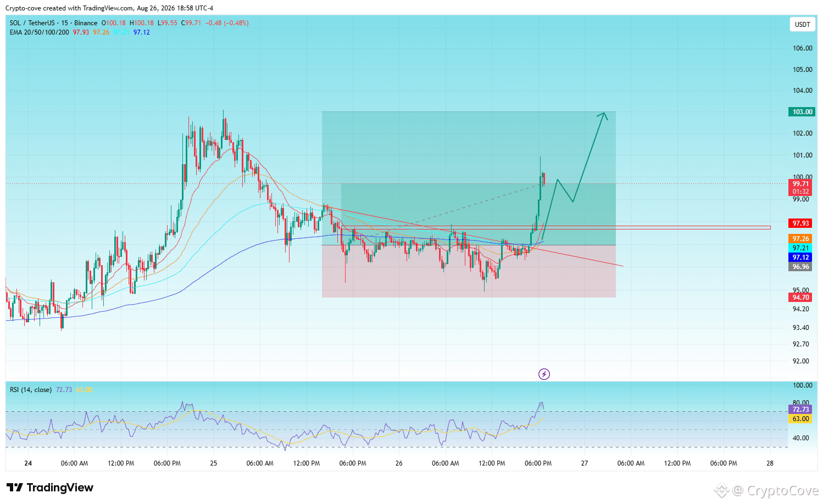Open the EMA 20/50/100/200 indicator legend
Screen dimensions: 823x504
(40, 32)
